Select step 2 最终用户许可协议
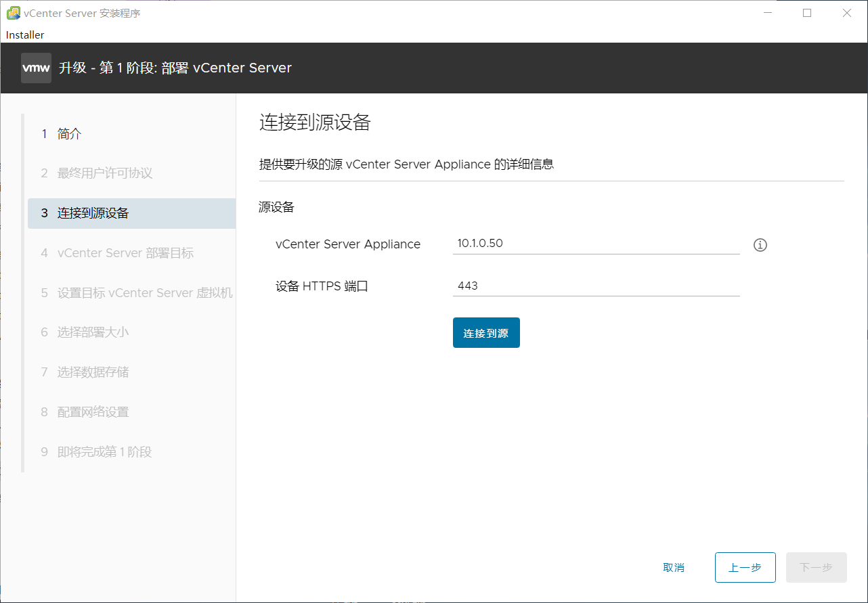The image size is (868, 603). click(x=104, y=173)
